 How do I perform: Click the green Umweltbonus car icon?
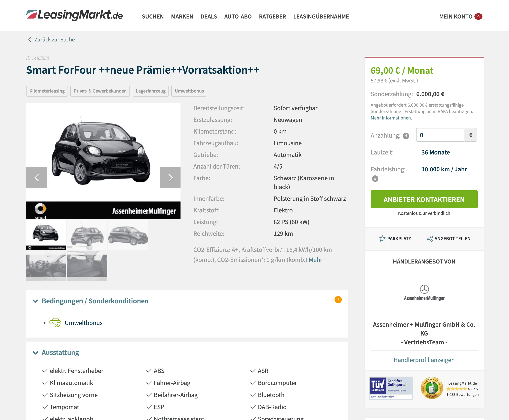pyautogui.click(x=55, y=322)
